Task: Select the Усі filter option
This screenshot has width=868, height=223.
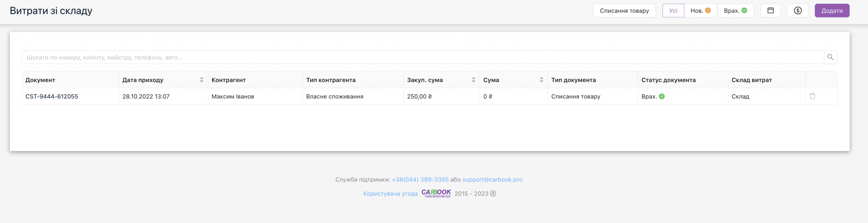Action: (x=673, y=11)
